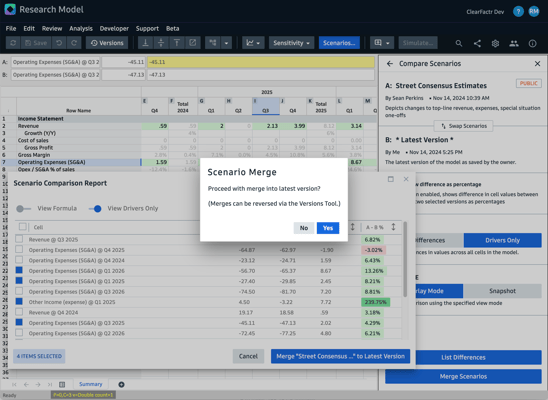This screenshot has height=400, width=548.
Task: Maximize the Scenario Comparison Report window
Action: (391, 179)
